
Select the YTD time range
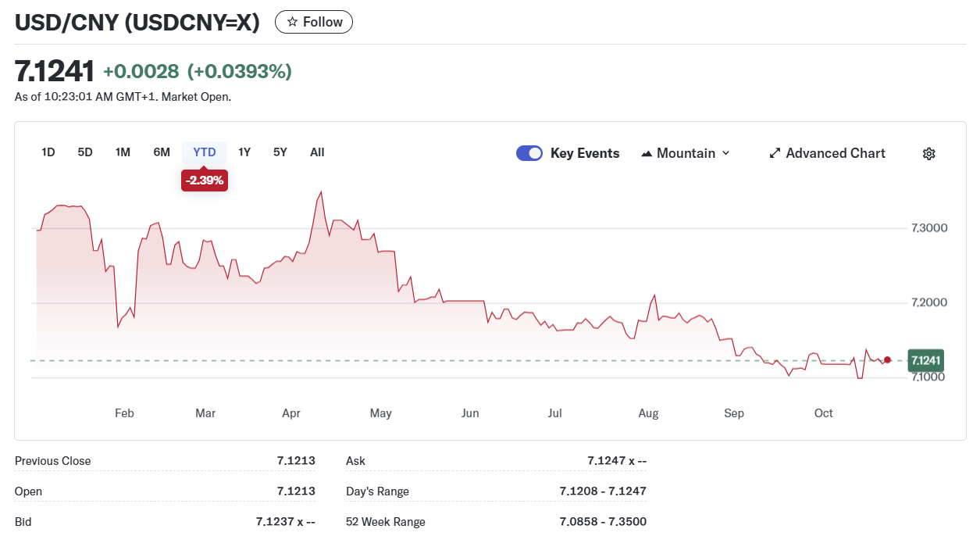tap(205, 152)
